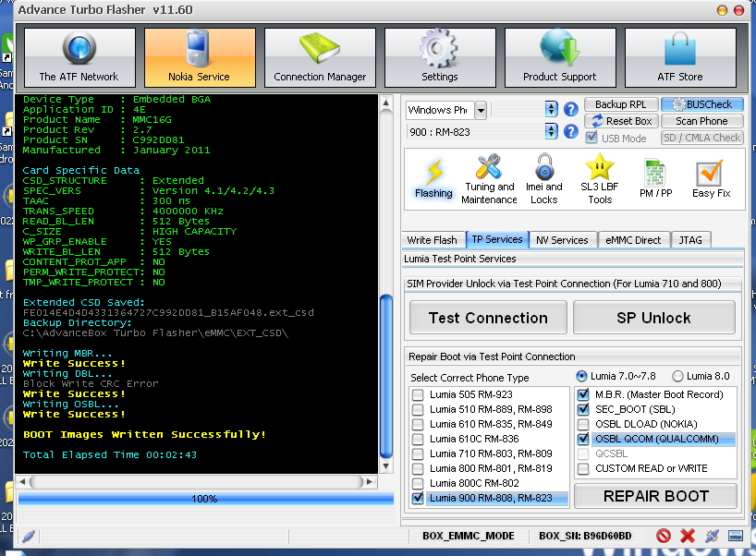Viewport: 756px width, 556px height.
Task: Click the help icon beside platform dropdown
Action: pos(571,109)
